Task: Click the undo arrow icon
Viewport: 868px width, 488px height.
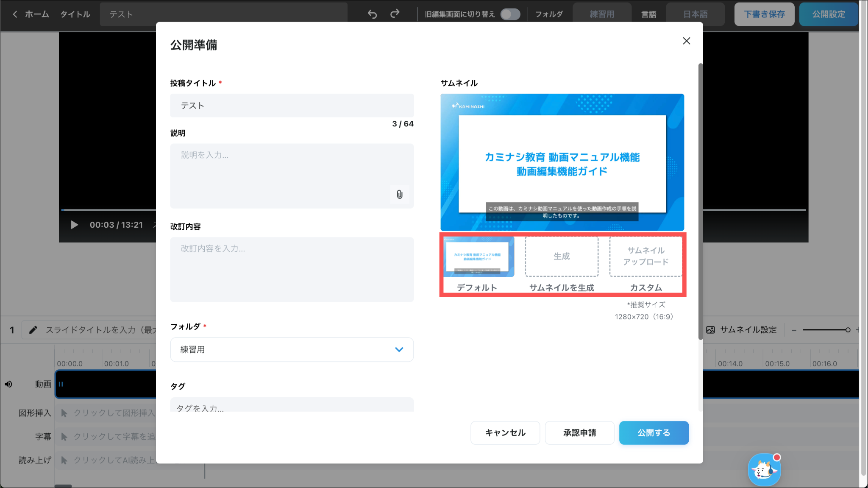Action: point(372,14)
